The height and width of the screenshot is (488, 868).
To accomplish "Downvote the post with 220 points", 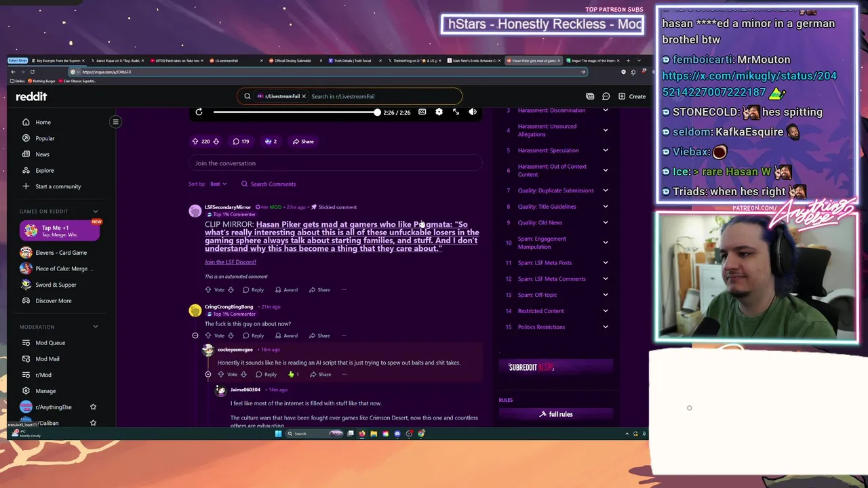I will click(x=216, y=142).
